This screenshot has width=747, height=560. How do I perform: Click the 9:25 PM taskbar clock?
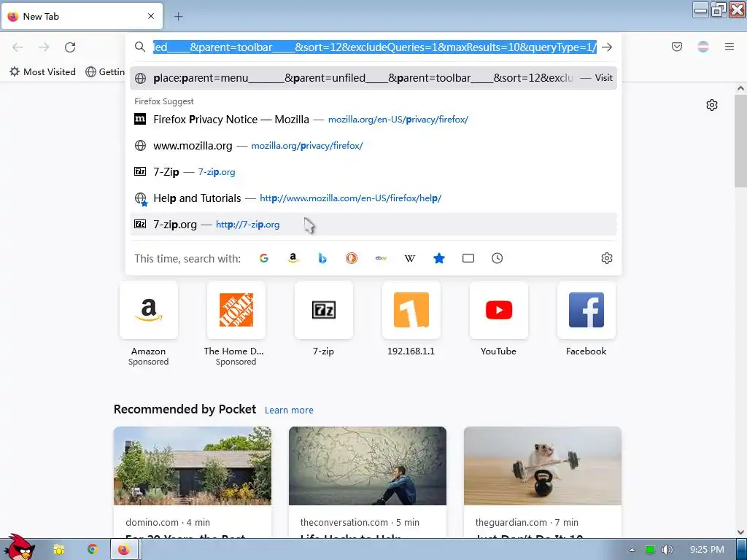(x=707, y=550)
